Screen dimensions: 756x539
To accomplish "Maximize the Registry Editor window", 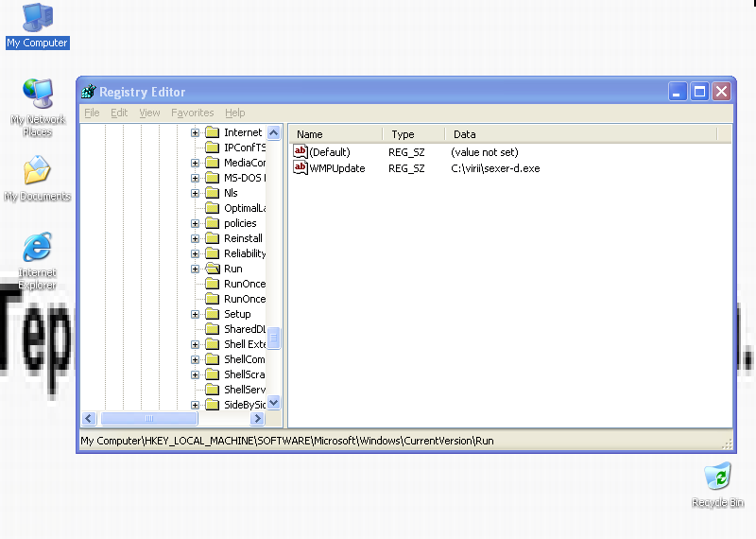I will point(699,91).
